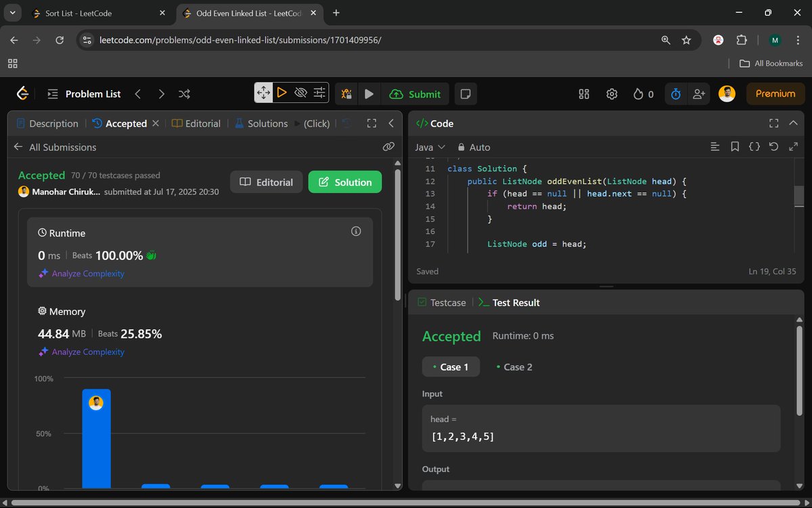The width and height of the screenshot is (812, 508).
Task: Switch to the Description tab
Action: (47, 123)
